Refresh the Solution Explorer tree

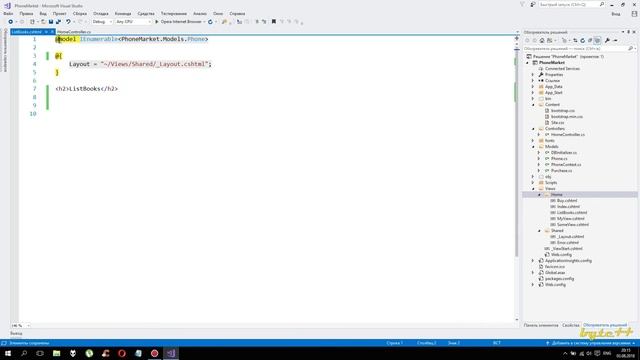[x=582, y=40]
